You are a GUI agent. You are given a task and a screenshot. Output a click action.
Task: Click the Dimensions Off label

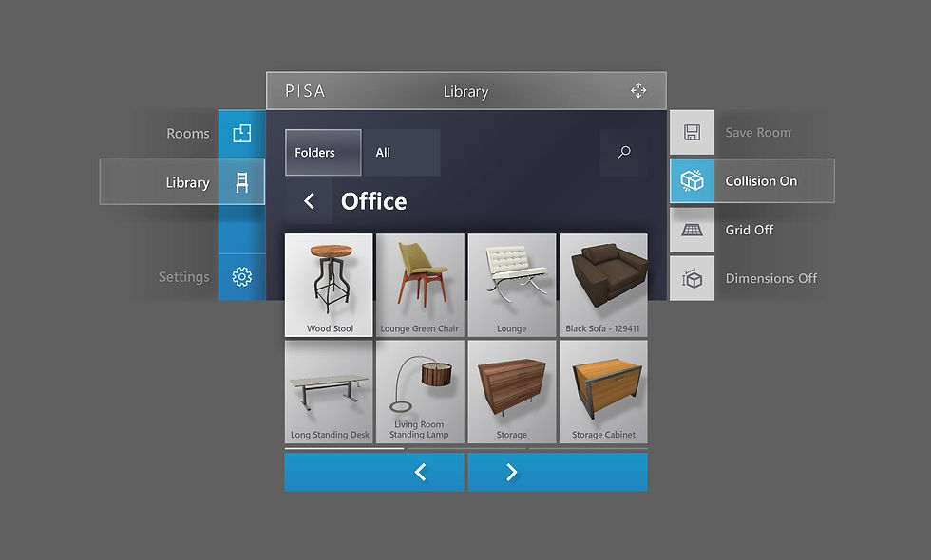point(771,278)
